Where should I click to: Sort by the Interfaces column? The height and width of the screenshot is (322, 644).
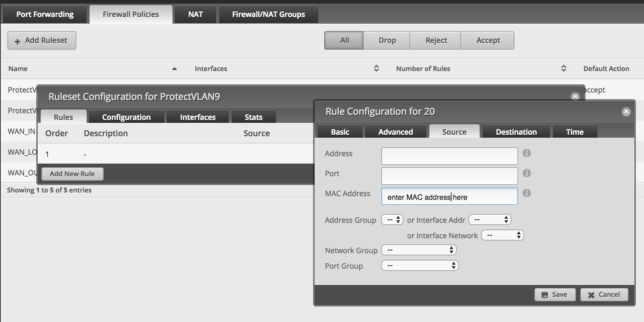click(376, 68)
